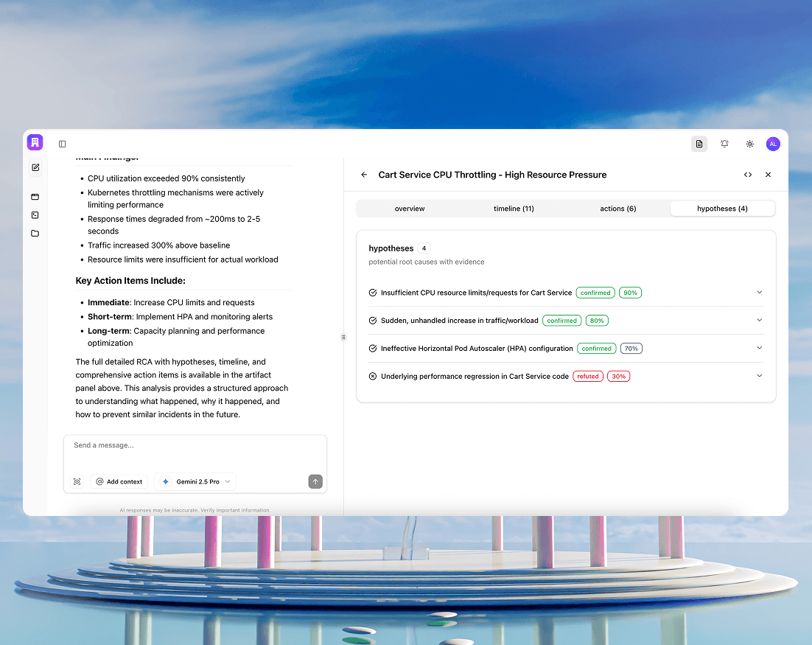Click the document artifact icon in header
The height and width of the screenshot is (645, 812).
[x=699, y=144]
